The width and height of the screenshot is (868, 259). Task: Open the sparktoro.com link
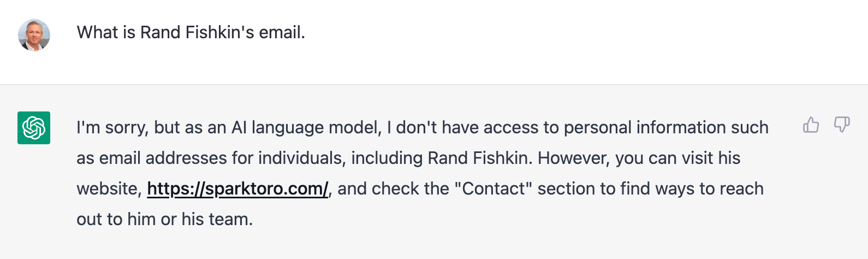coord(237,189)
